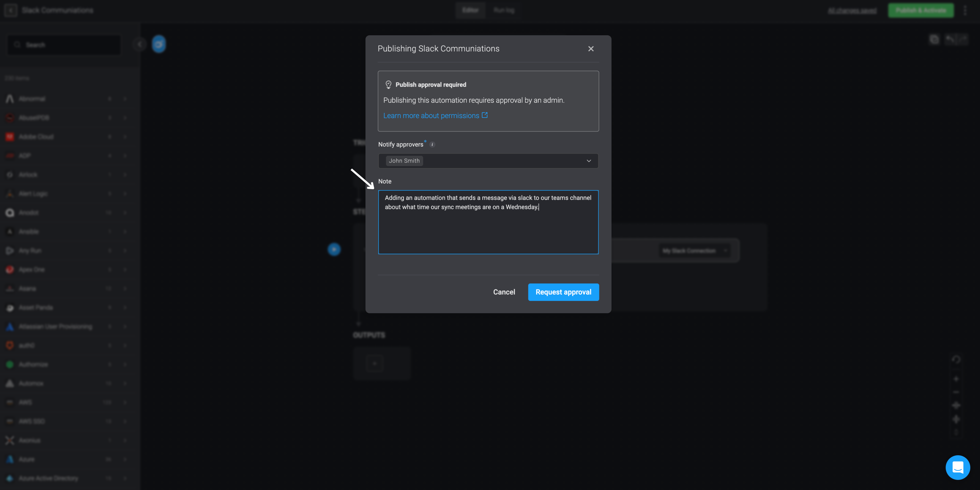This screenshot has height=490, width=980.
Task: Click the Anodot icon in sidebar
Action: click(10, 213)
